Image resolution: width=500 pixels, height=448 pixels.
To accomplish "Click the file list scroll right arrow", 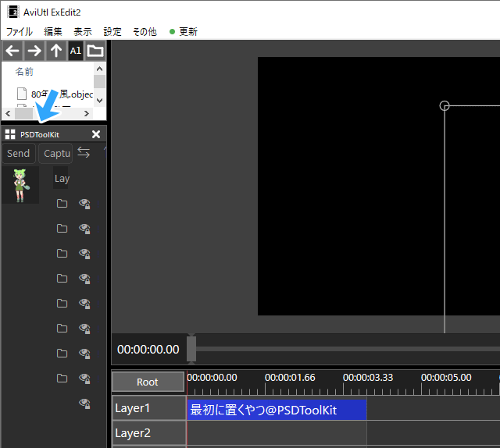I will [x=87, y=113].
